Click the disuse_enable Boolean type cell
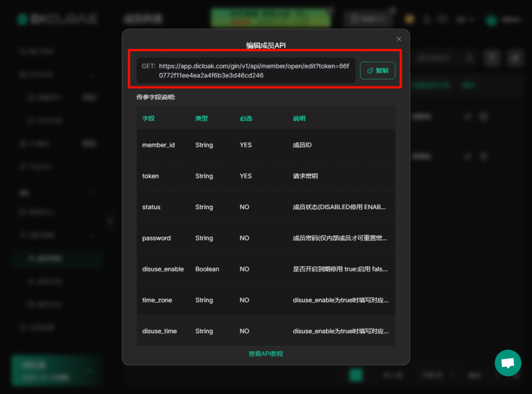Viewport: 532px width, 394px height. pos(207,269)
